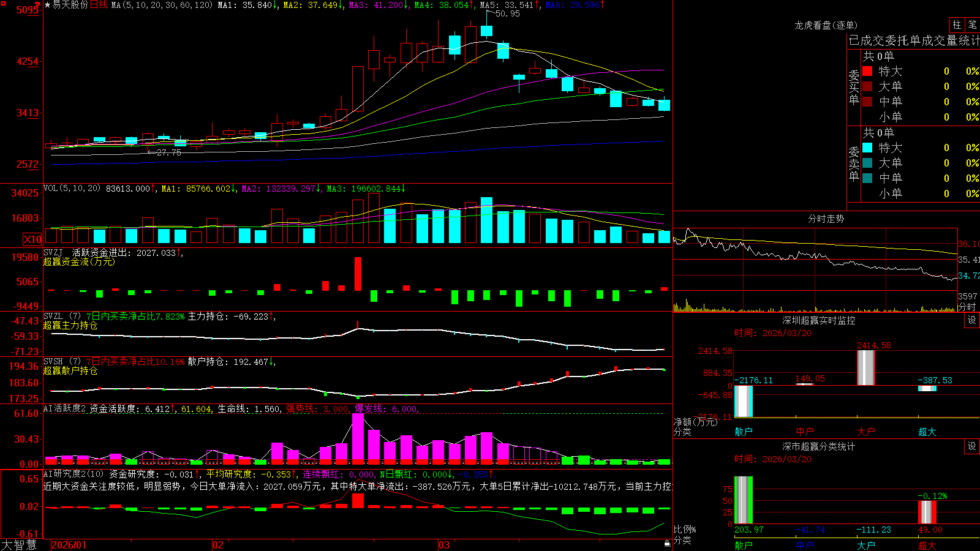
Task: Click the 强势线: 3.000 value
Action: [318, 409]
